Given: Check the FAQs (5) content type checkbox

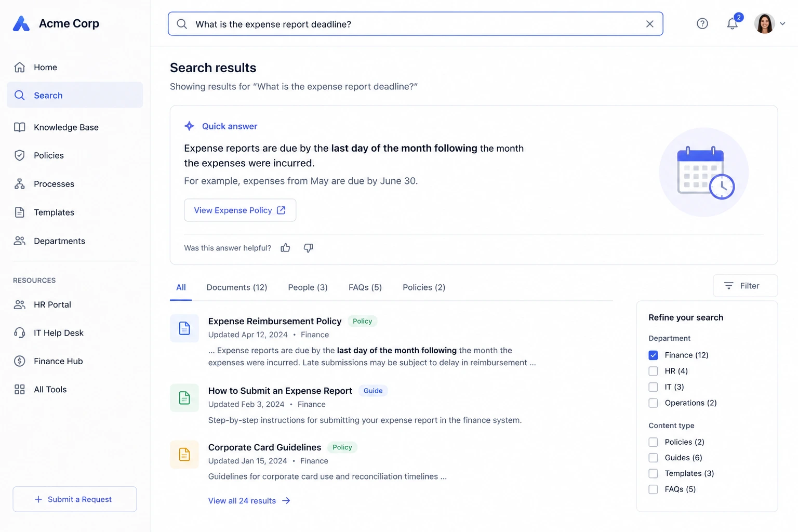Looking at the screenshot, I should click(653, 489).
